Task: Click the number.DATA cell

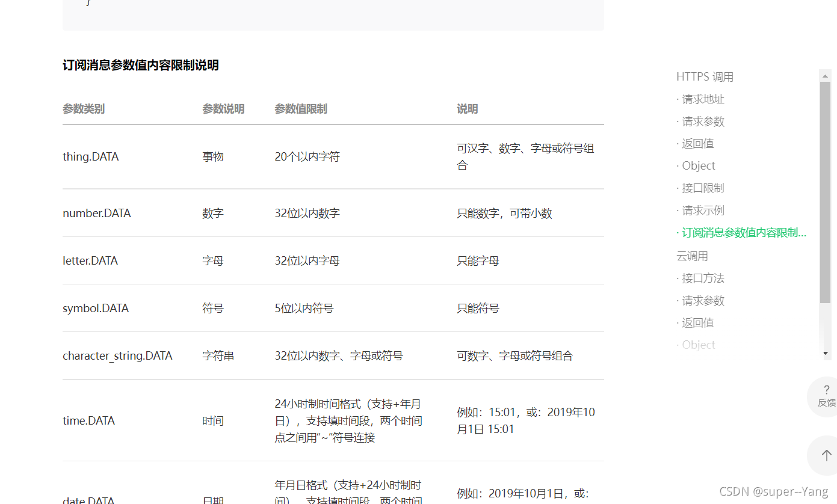Action: click(x=97, y=214)
